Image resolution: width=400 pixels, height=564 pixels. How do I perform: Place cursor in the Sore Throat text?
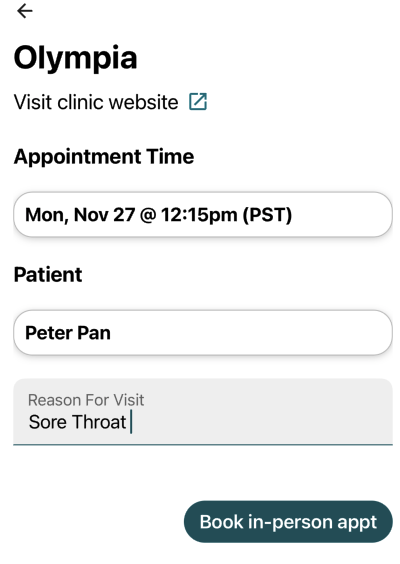[x=77, y=422]
